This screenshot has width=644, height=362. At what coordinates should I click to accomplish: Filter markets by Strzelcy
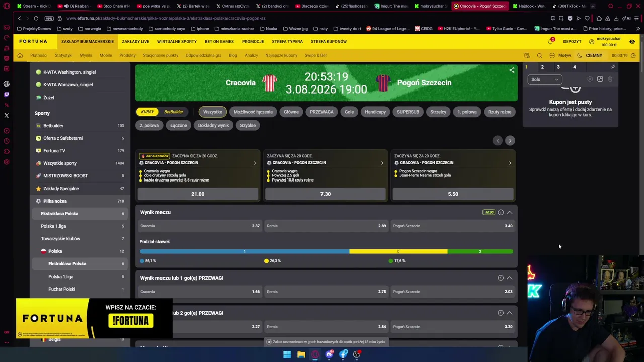click(x=438, y=112)
